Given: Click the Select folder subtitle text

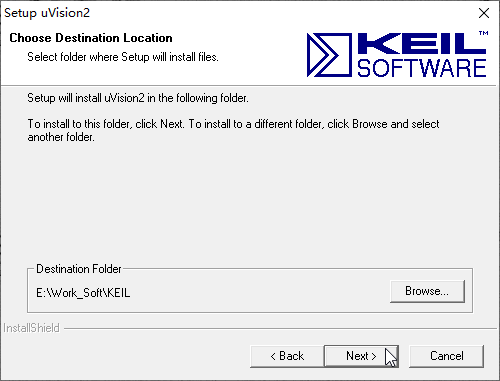Looking at the screenshot, I should [123, 57].
